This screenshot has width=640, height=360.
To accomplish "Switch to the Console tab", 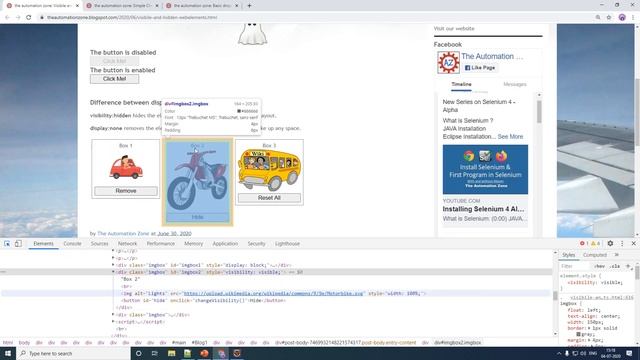I will coord(72,244).
